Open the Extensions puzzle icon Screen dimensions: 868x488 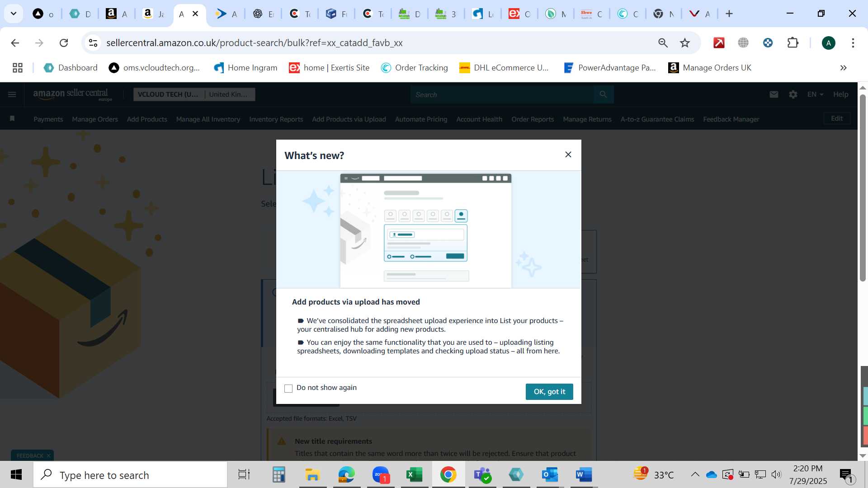(793, 43)
